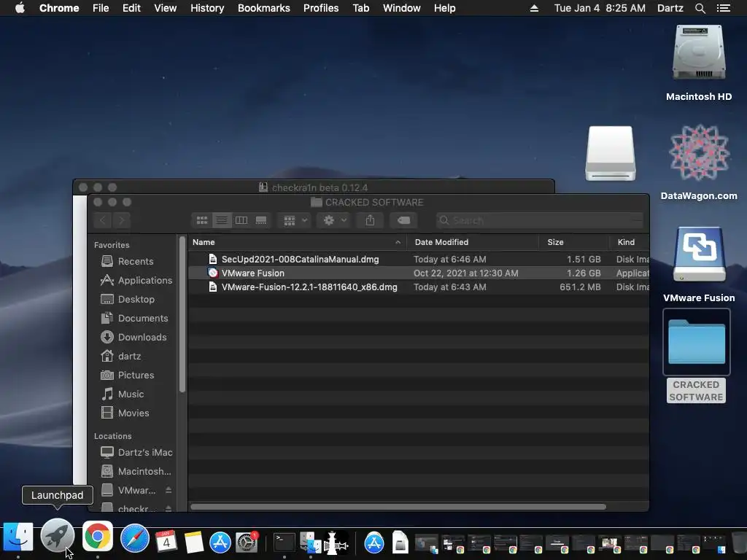Select the CRACKED SOFTWARE desktop folder
The height and width of the screenshot is (560, 747).
(x=696, y=342)
